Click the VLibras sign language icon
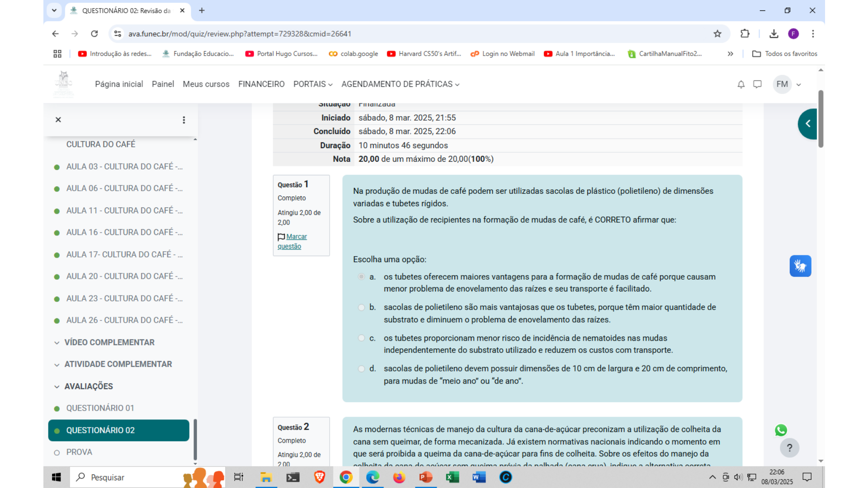Viewport: 868px width, 488px height. tap(800, 266)
